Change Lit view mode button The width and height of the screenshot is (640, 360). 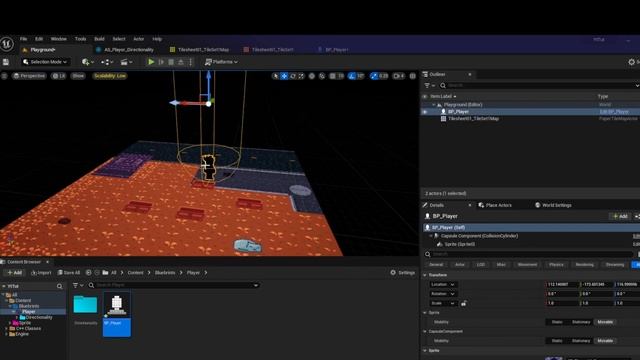(x=58, y=76)
